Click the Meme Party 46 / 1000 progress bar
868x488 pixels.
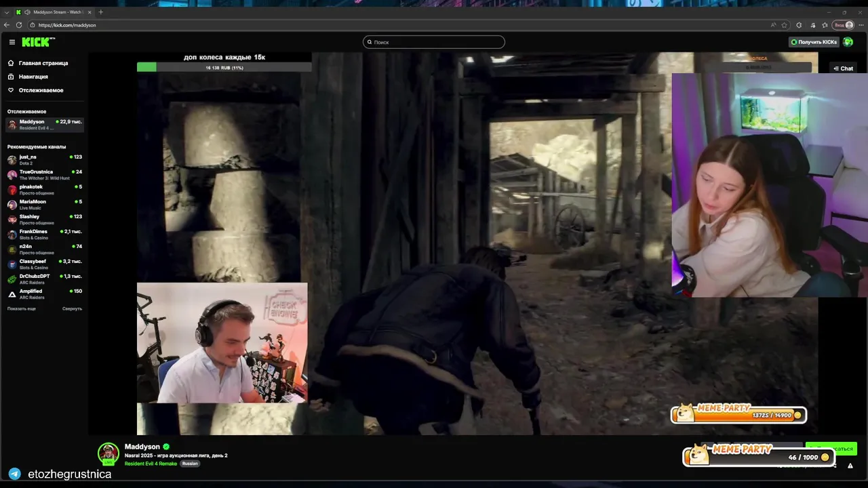pos(758,455)
